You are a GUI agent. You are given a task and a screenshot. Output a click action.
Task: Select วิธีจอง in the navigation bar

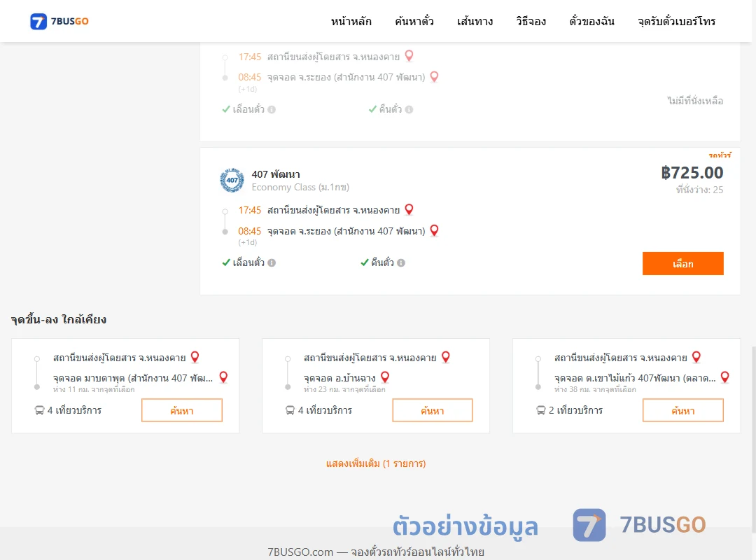pos(531,21)
